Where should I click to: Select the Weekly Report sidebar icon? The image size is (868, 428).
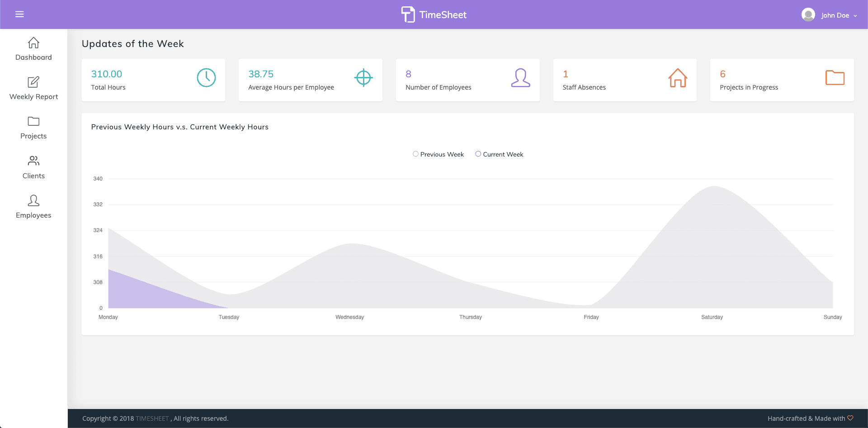point(33,82)
